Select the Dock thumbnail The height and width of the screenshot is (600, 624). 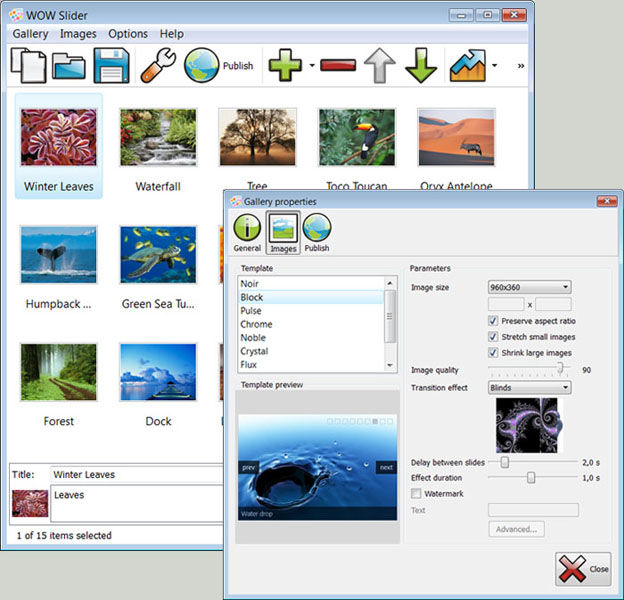158,372
